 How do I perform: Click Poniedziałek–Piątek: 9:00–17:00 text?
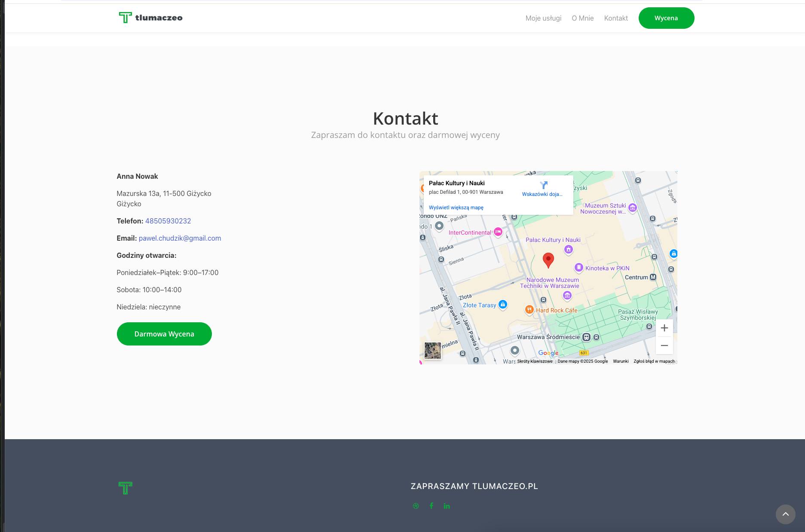pos(167,272)
